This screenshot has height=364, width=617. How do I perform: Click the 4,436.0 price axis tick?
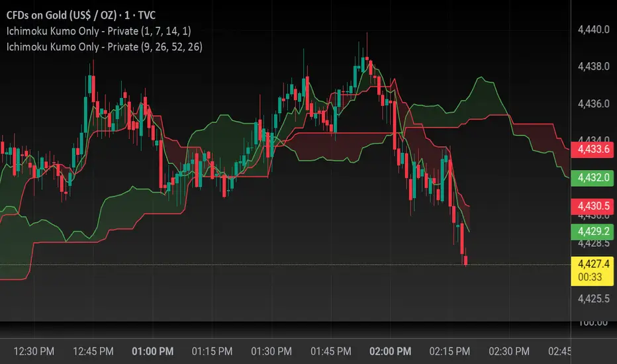[x=593, y=103]
